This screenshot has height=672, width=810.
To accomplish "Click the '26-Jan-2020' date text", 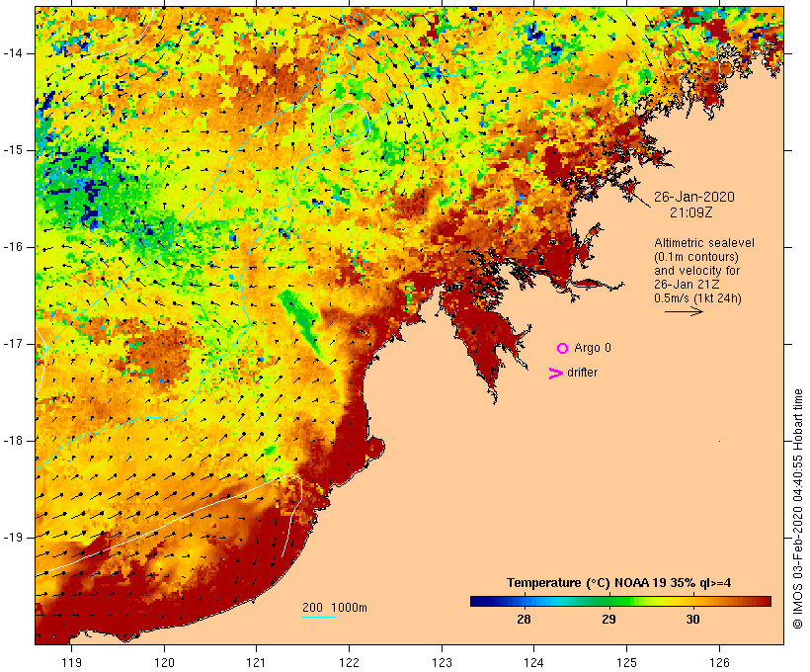I will (693, 197).
